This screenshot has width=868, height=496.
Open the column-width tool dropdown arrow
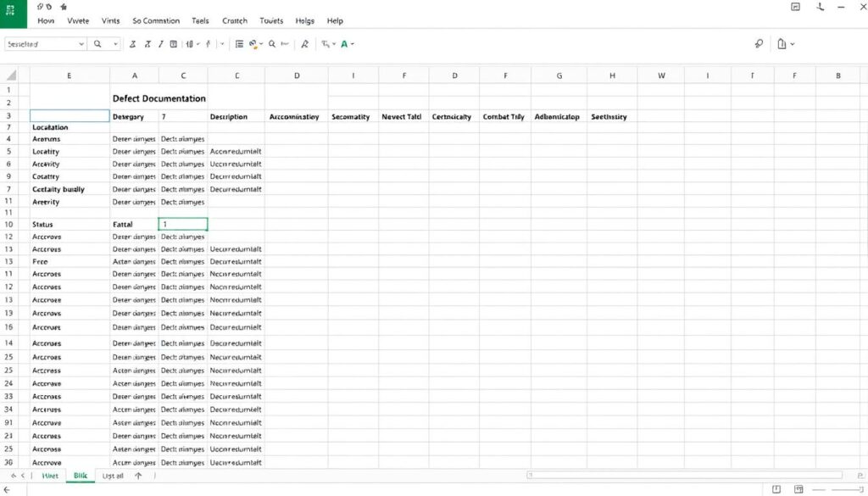point(198,44)
